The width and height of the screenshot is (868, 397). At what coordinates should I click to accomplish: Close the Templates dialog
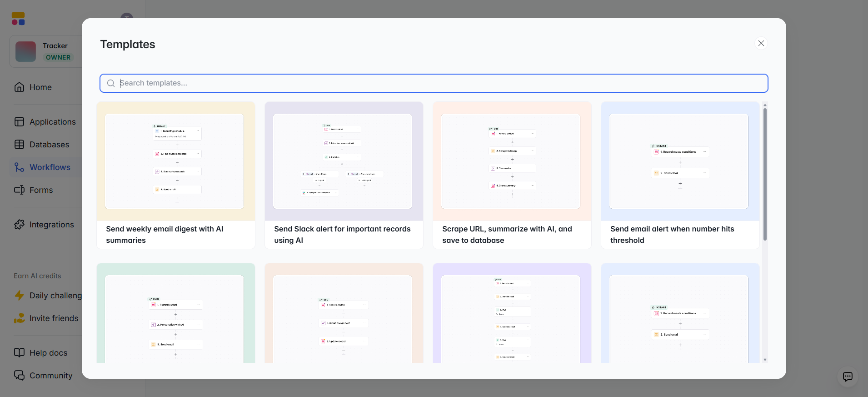tap(761, 43)
